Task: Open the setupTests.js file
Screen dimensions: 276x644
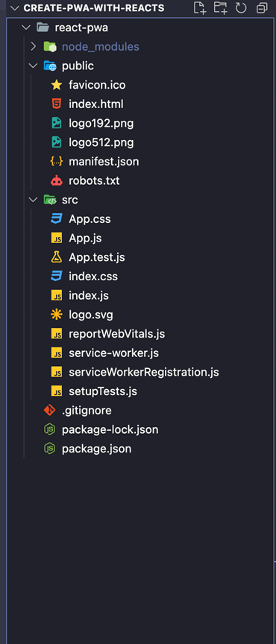Action: tap(102, 392)
